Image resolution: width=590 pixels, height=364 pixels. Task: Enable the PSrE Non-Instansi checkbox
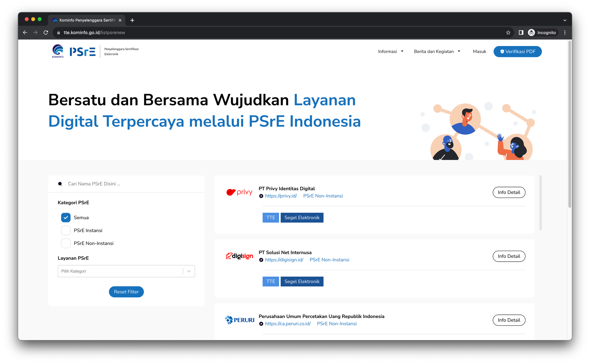pyautogui.click(x=66, y=243)
